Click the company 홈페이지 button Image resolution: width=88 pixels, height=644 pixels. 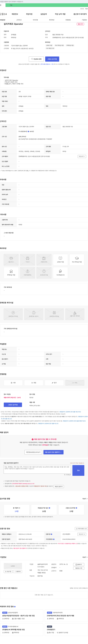click(x=79, y=565)
